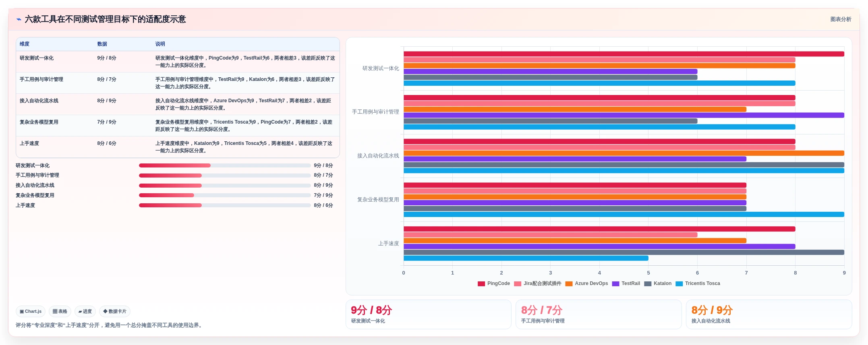Click the 上手速度 chart axis label
The width and height of the screenshot is (868, 345).
(x=388, y=244)
